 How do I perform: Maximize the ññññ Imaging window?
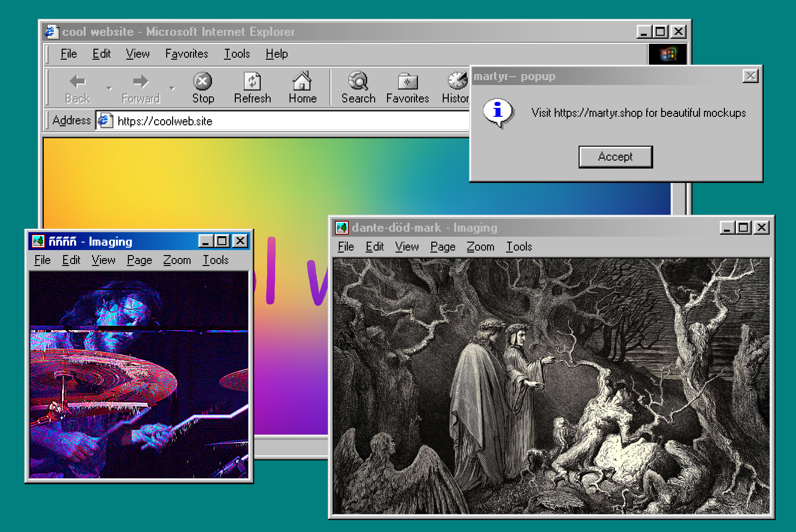[x=222, y=241]
